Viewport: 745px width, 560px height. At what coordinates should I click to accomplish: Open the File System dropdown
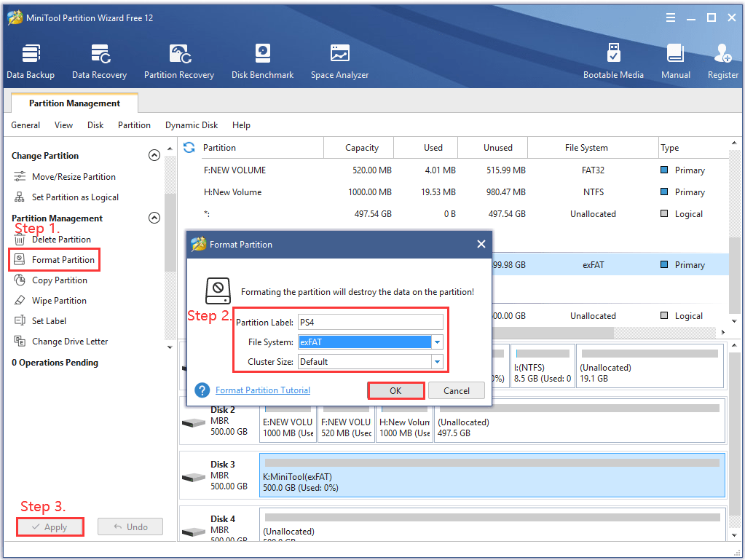(x=437, y=342)
